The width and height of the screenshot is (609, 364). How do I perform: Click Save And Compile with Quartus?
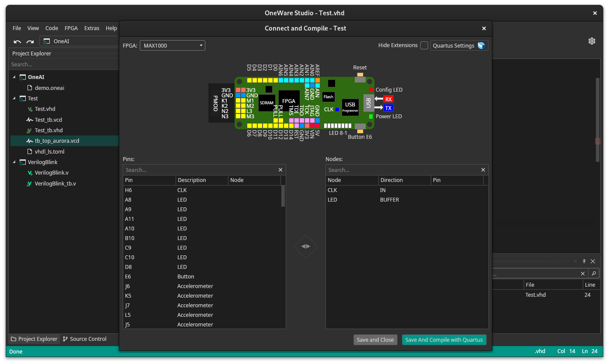pyautogui.click(x=444, y=340)
